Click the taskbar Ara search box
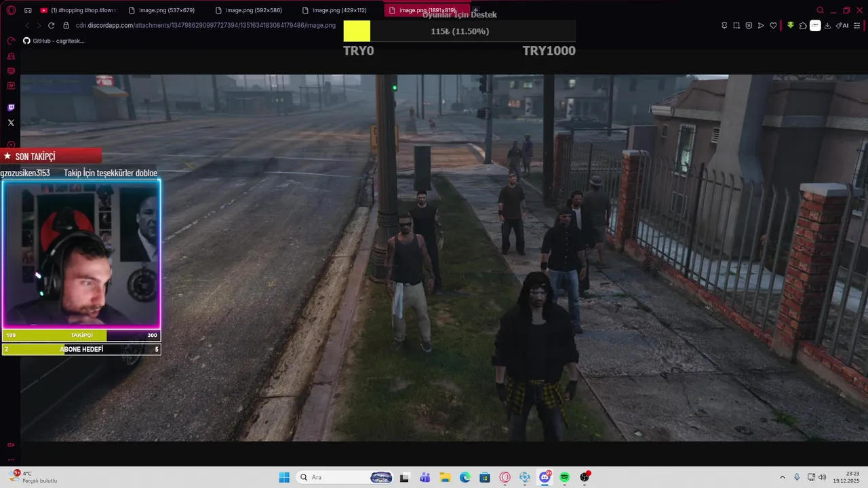Screen dimensions: 868x488 pos(346,477)
